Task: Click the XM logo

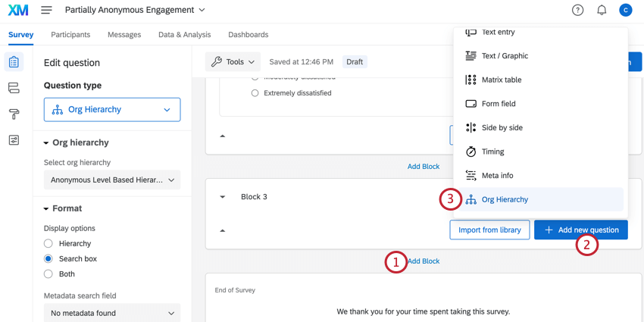Action: pos(18,11)
